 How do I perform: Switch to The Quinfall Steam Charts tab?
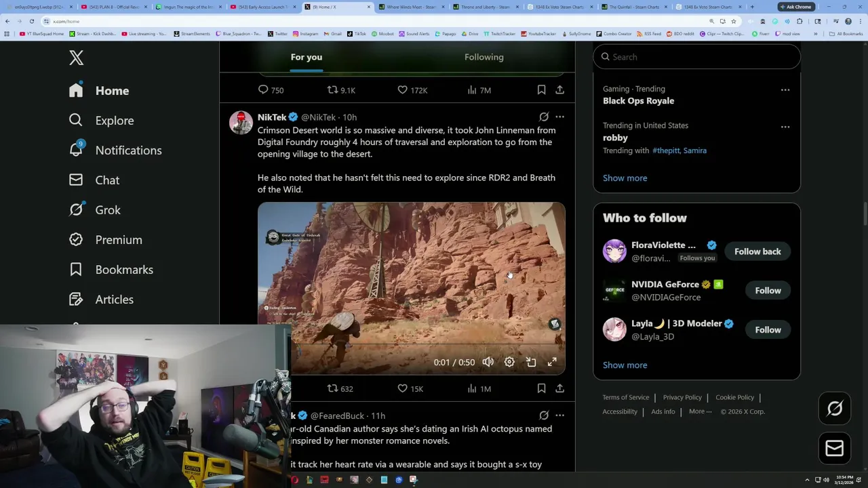tap(635, 7)
